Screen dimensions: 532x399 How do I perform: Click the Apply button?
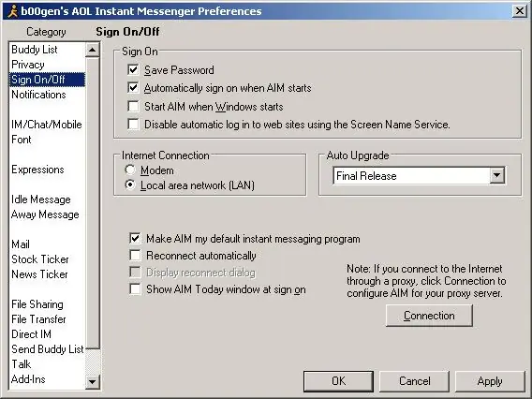[x=490, y=381]
